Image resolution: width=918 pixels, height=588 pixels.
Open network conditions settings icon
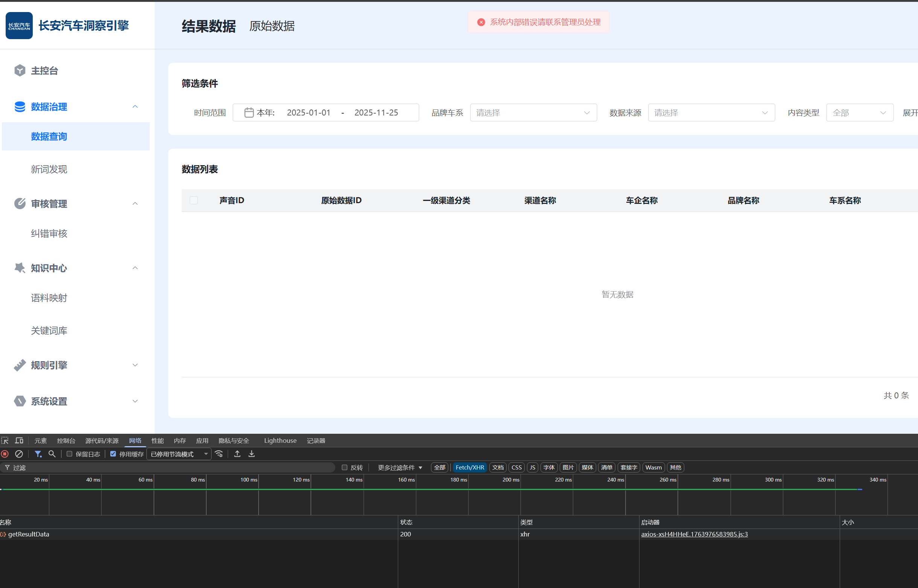[219, 454]
